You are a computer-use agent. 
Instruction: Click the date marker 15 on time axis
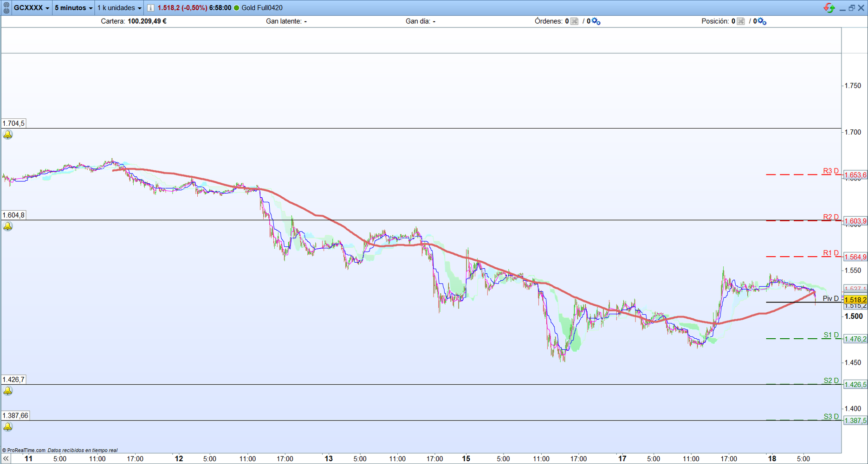[466, 459]
